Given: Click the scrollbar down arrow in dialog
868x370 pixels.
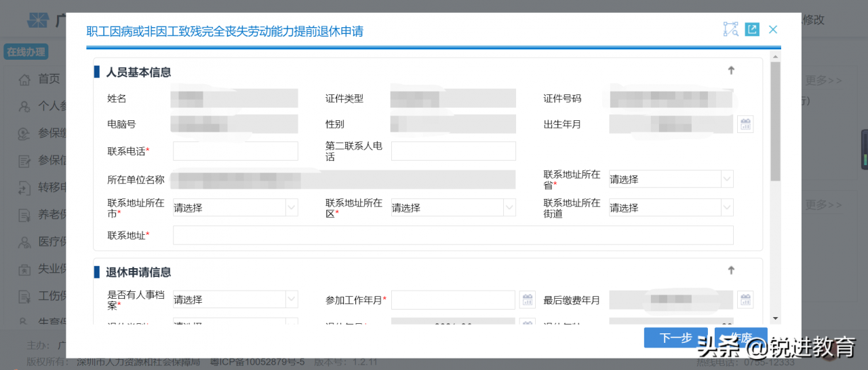Looking at the screenshot, I should pos(775,318).
